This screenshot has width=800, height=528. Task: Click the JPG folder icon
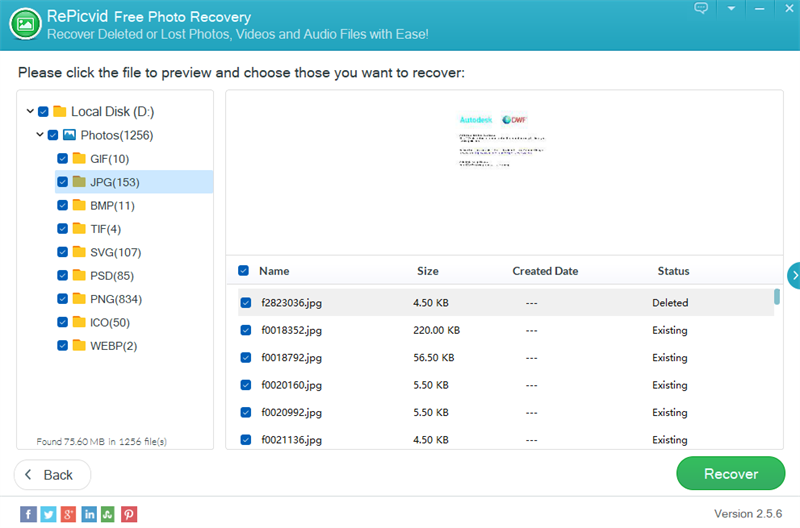click(x=79, y=182)
